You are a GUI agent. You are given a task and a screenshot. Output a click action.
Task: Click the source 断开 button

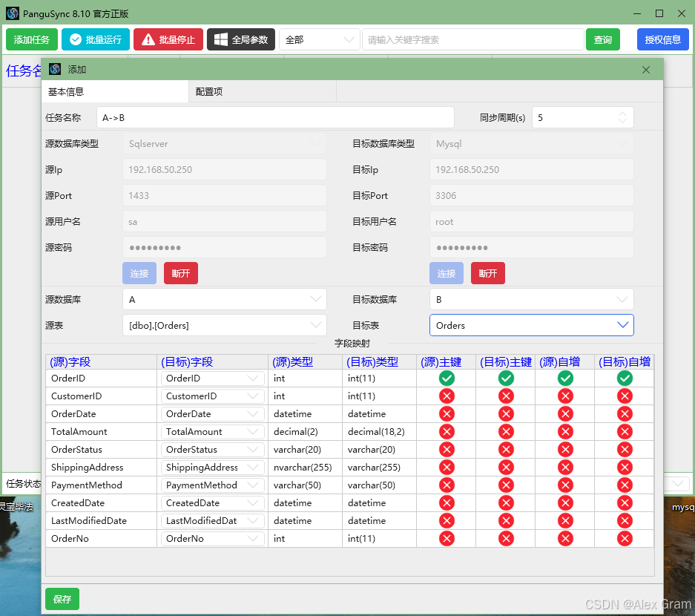point(181,273)
